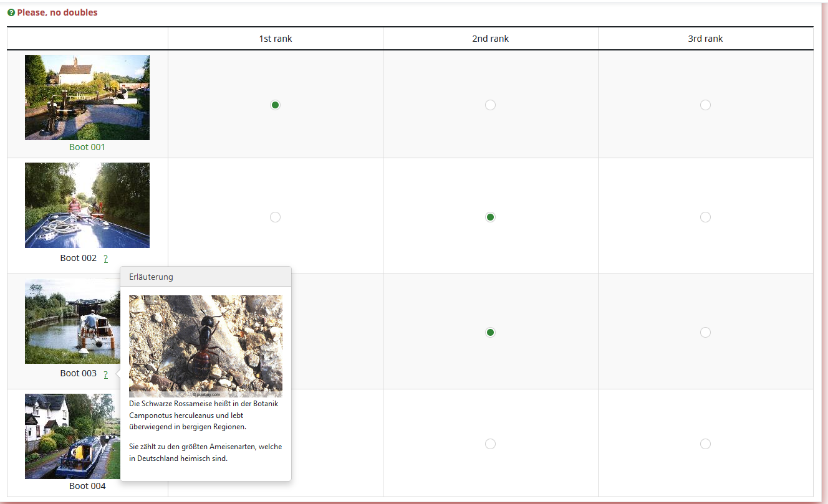Click the Boot 001 canal lock photo
This screenshot has width=828, height=504.
pos(87,97)
